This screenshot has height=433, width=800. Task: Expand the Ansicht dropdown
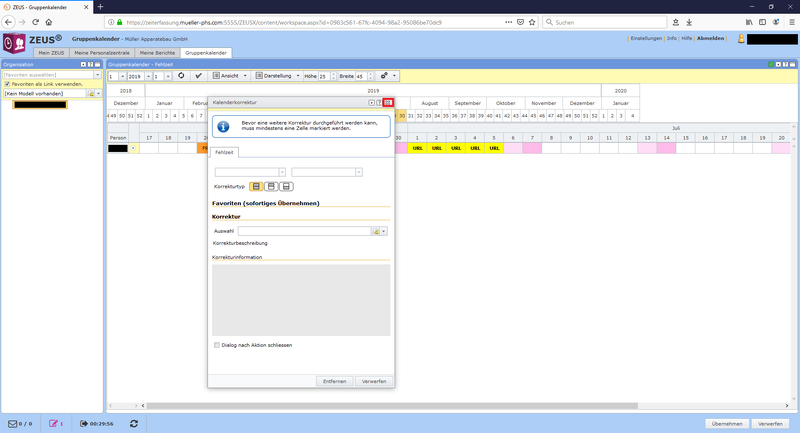[230, 76]
